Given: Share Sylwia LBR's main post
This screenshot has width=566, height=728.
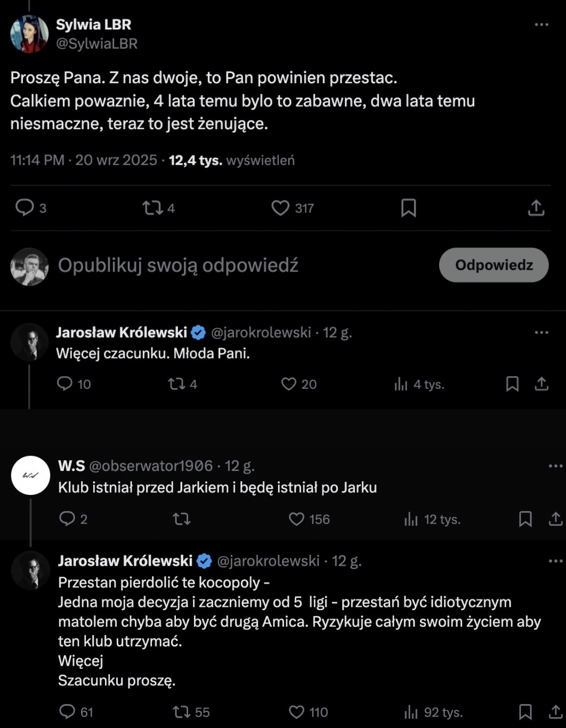Looking at the screenshot, I should [536, 207].
